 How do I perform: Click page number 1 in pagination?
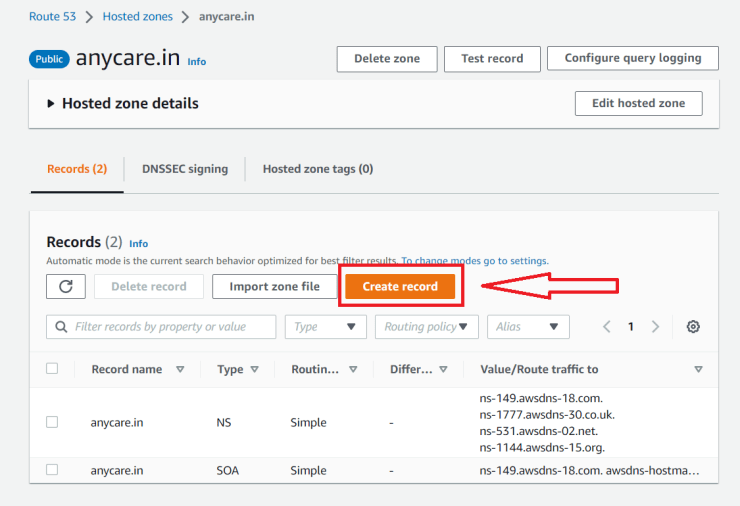[x=631, y=327]
